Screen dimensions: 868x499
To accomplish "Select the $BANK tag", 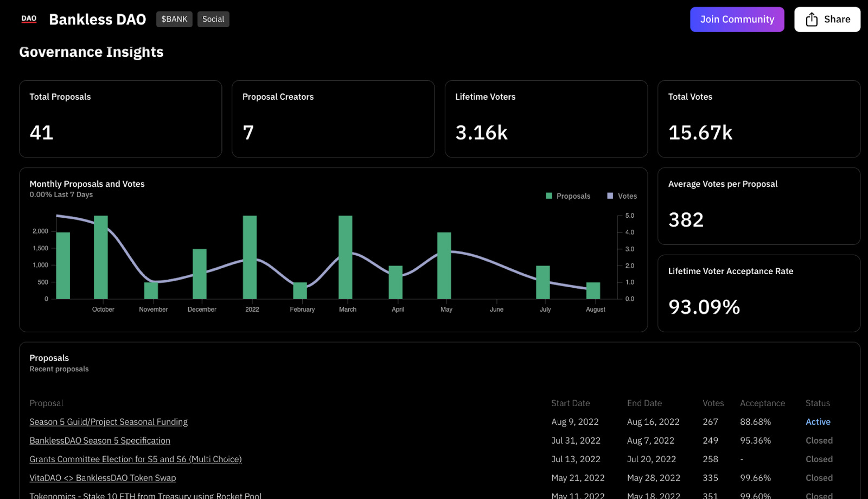I will 174,19.
